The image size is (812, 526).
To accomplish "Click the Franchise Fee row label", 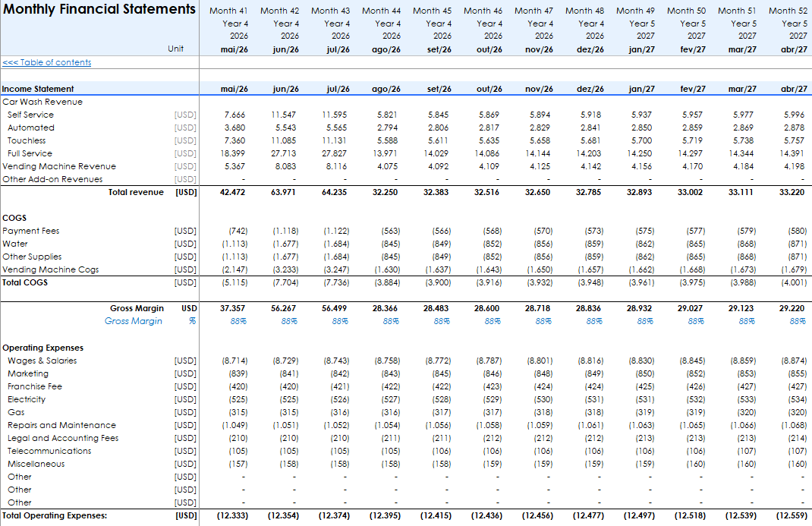I will click(35, 386).
